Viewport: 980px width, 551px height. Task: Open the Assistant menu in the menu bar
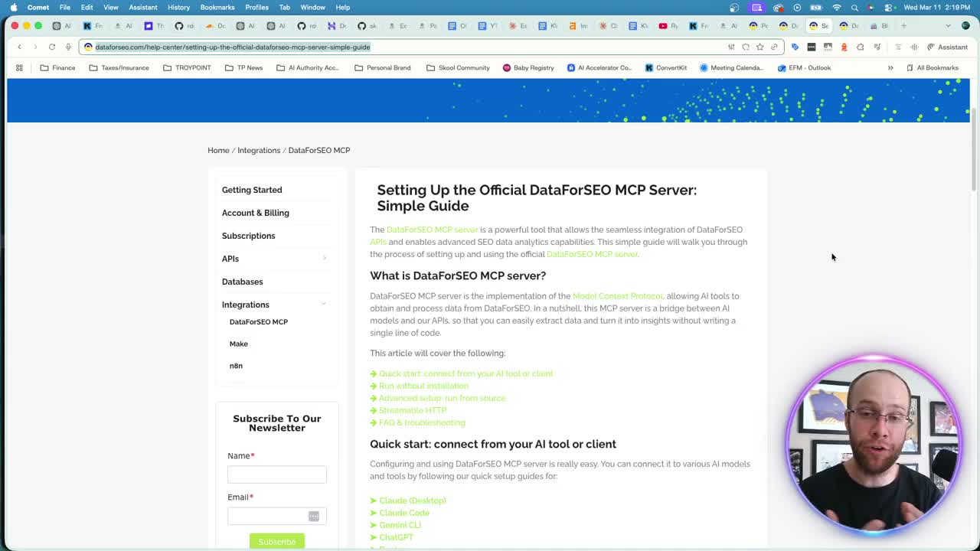point(143,8)
